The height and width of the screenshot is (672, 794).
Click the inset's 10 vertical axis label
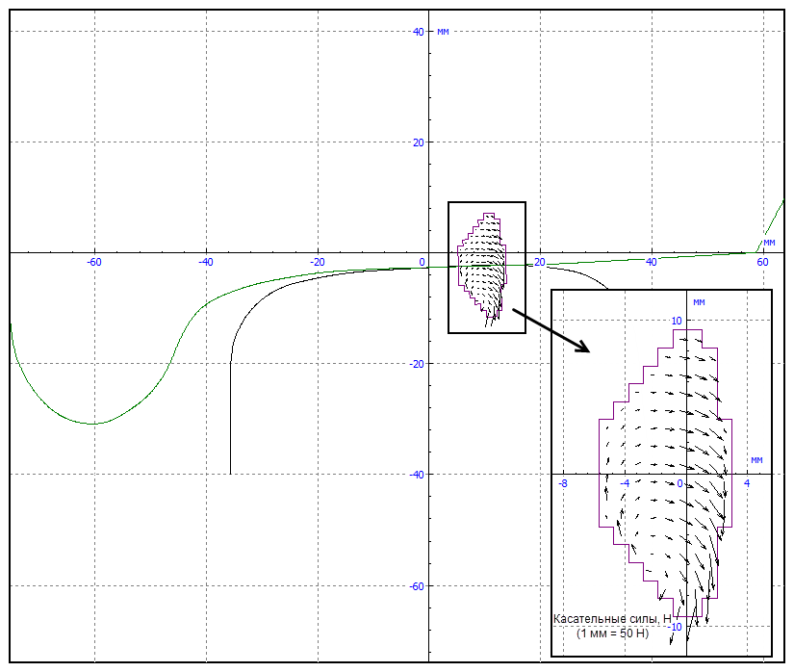(677, 321)
